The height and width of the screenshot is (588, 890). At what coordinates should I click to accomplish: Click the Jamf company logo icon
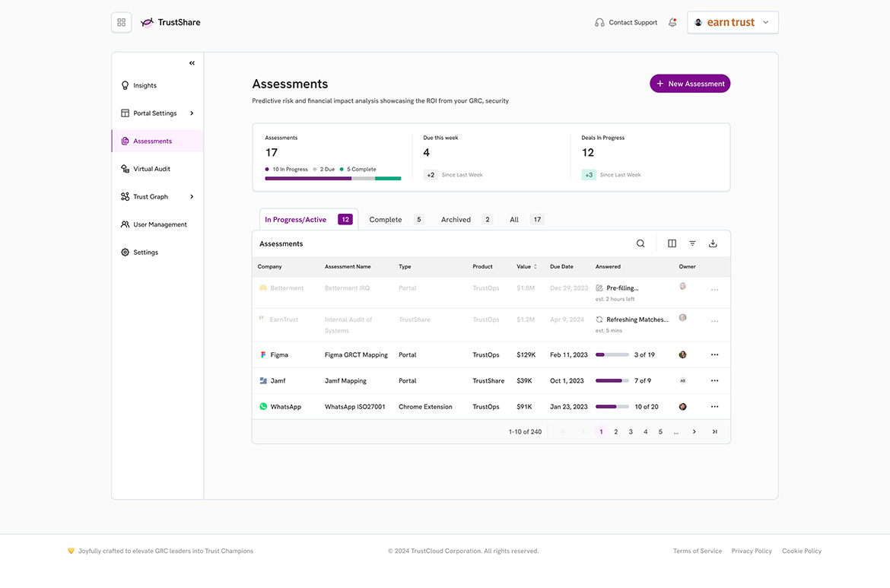pyautogui.click(x=263, y=381)
